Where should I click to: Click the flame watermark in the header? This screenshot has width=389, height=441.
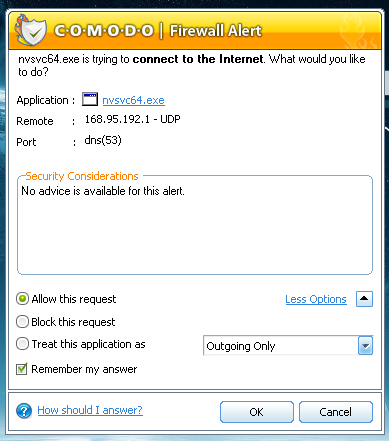pos(358,31)
